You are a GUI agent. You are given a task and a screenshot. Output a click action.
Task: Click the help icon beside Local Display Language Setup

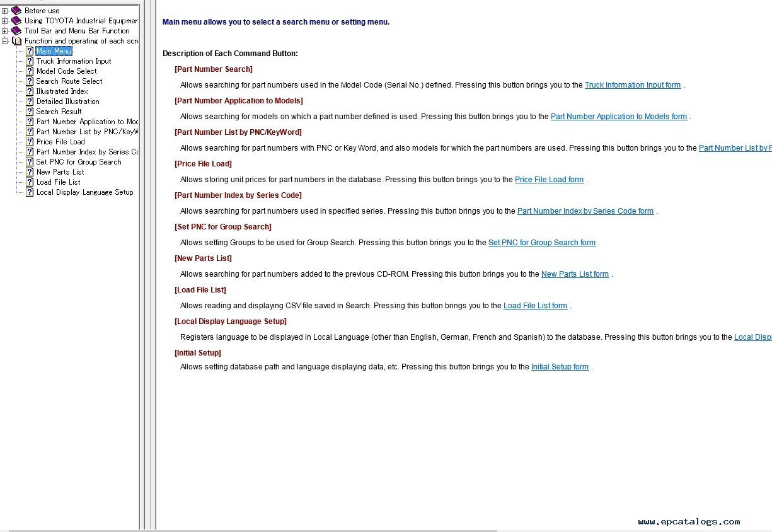(x=30, y=192)
